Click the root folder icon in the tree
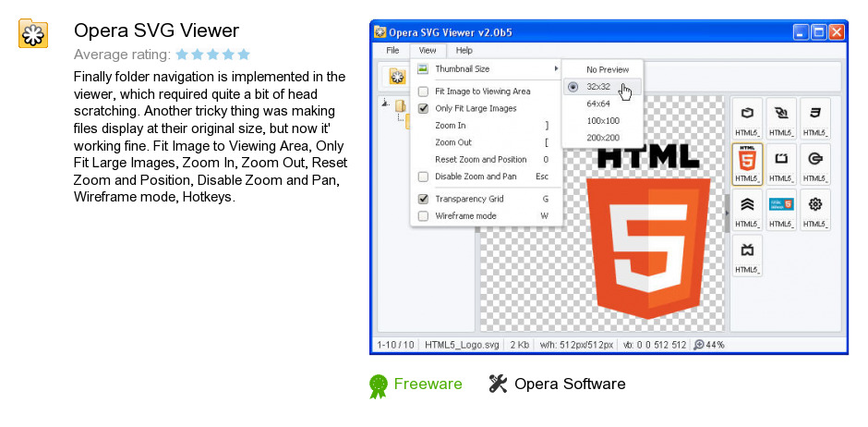The height and width of the screenshot is (427, 868). 400,105
